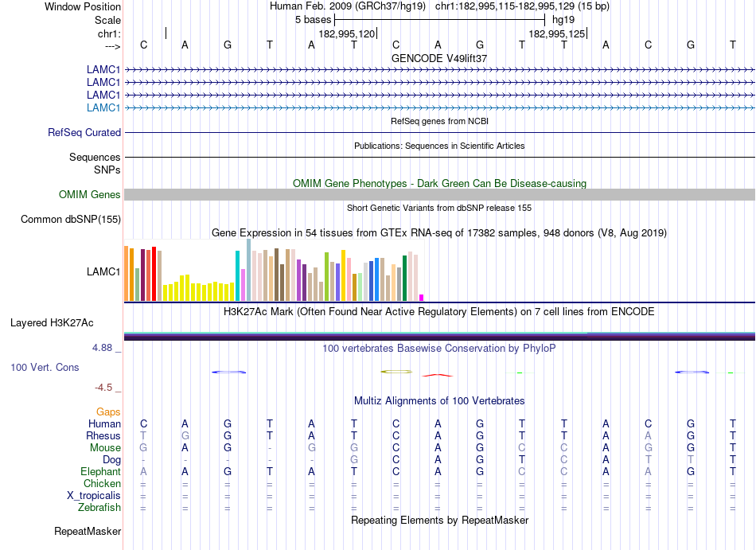Click the Window Position track label
This screenshot has width=756, height=550.
83,6
